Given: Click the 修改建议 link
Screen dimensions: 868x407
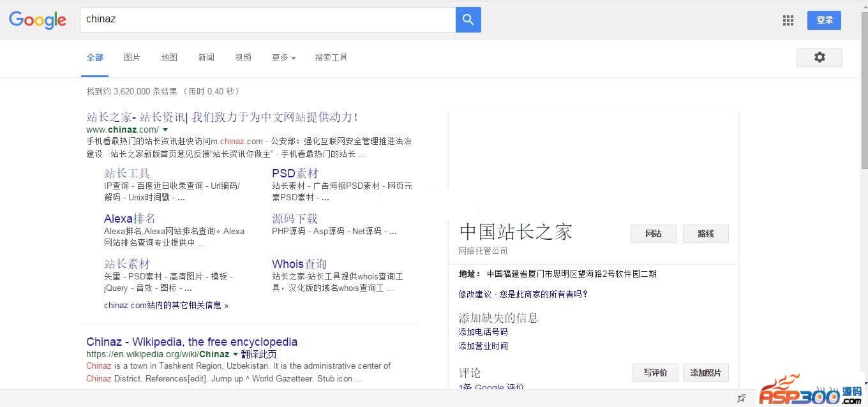Looking at the screenshot, I should click(x=475, y=294).
